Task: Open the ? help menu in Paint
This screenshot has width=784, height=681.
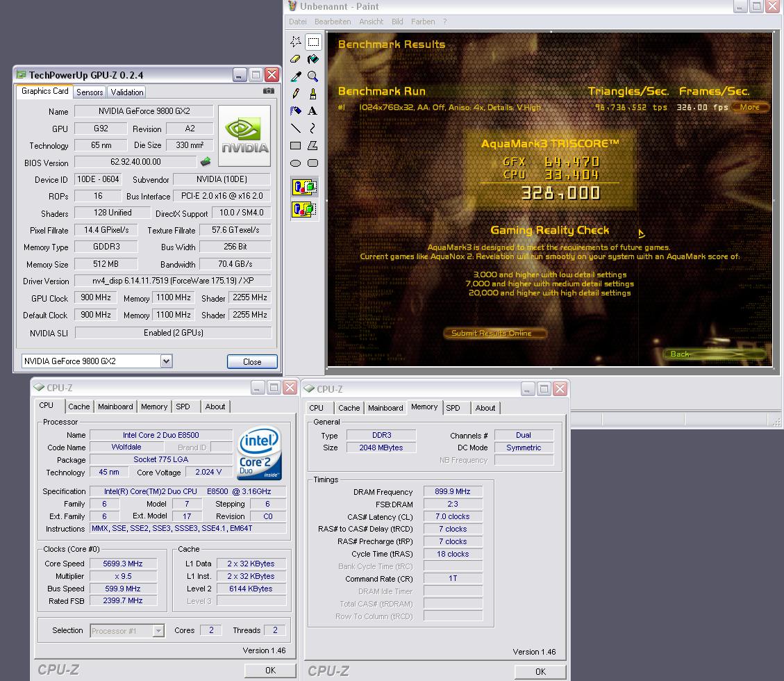Action: click(x=445, y=22)
